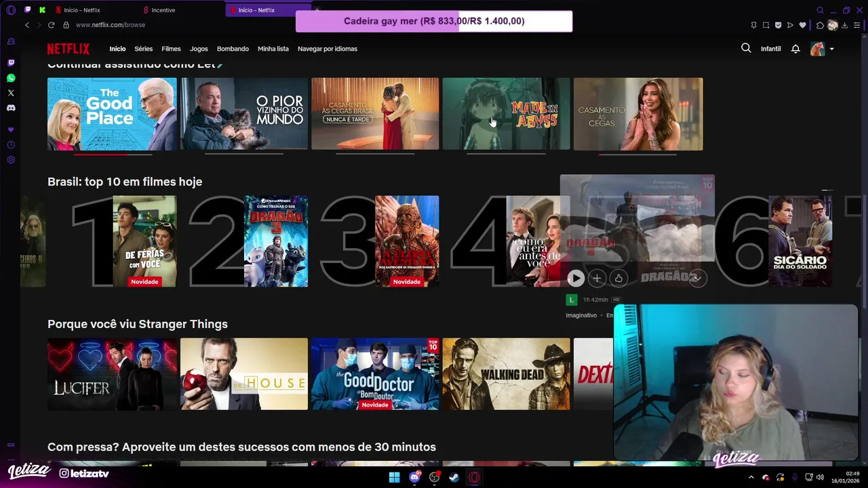This screenshot has height=488, width=868.
Task: Open Como Treinar o Seu Dragão 3 poster
Action: (276, 241)
